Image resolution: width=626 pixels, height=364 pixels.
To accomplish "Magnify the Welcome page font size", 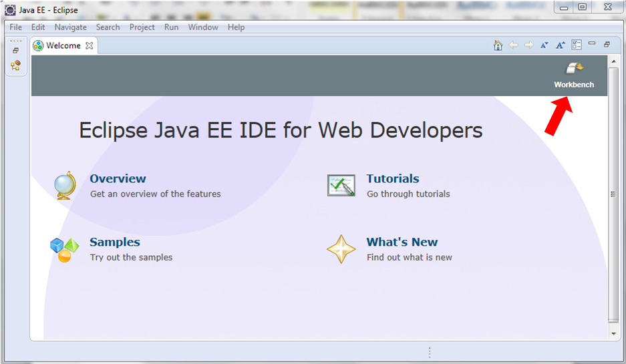I will coord(561,45).
